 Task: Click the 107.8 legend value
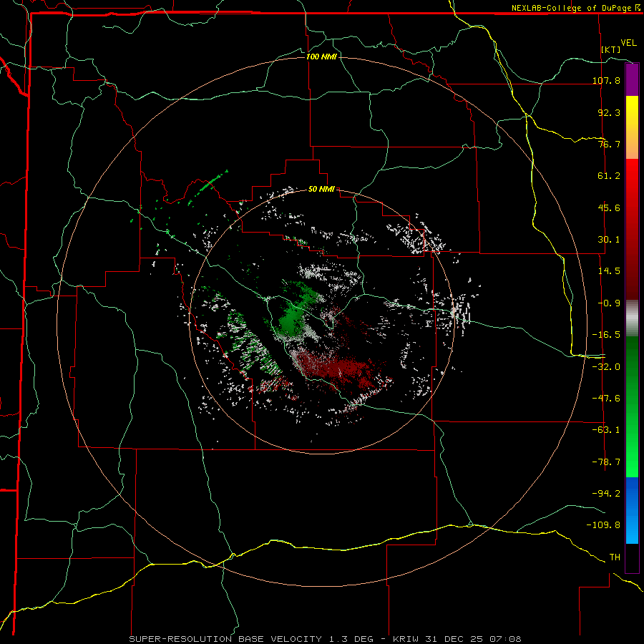(606, 80)
